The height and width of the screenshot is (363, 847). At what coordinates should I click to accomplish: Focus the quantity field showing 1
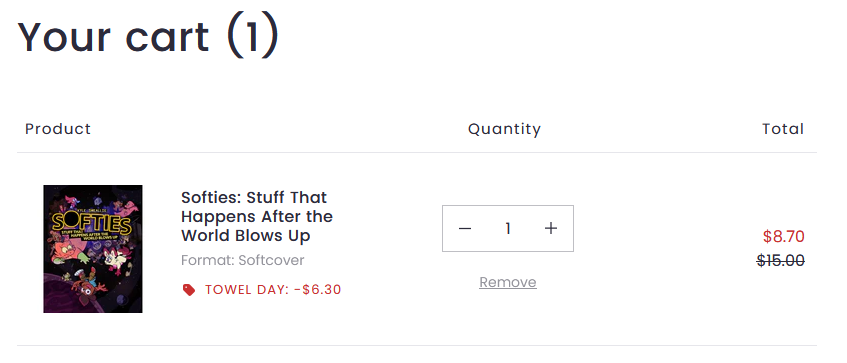click(x=508, y=228)
